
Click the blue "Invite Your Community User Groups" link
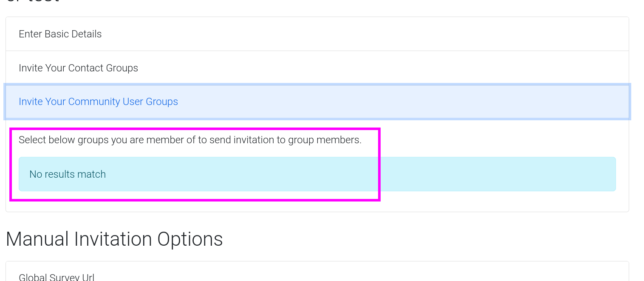click(98, 102)
